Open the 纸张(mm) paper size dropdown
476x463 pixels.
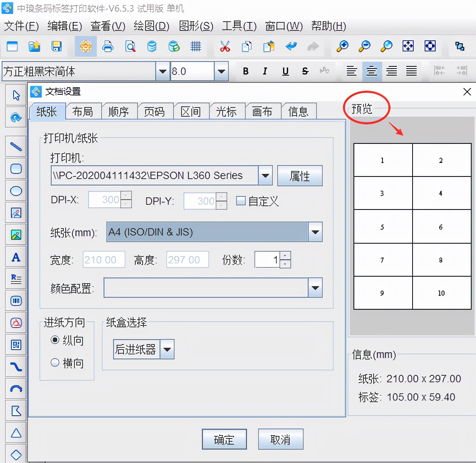[315, 232]
